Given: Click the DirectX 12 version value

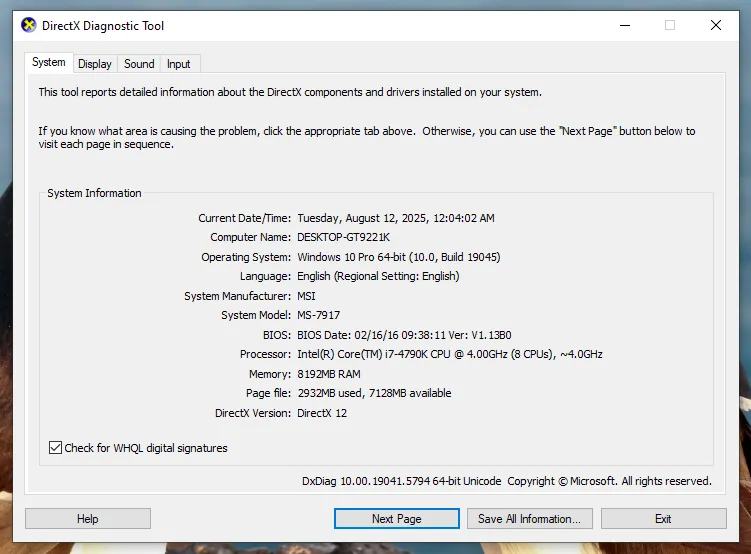Looking at the screenshot, I should (x=322, y=413).
